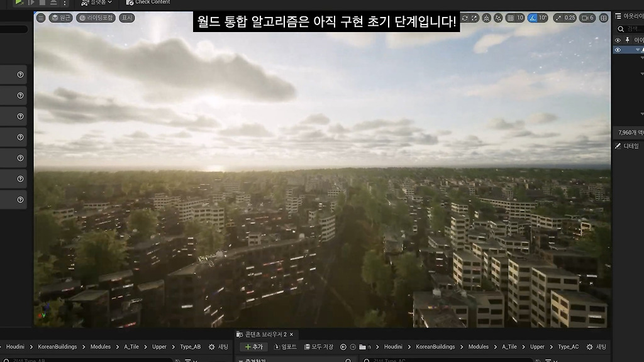Open the play options three-dot menu
Screen dimensions: 644x362
65,3
